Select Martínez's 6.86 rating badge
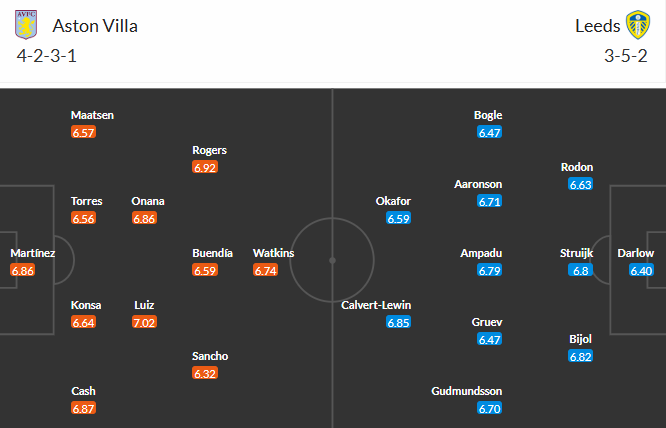The height and width of the screenshot is (428, 666). pyautogui.click(x=23, y=271)
